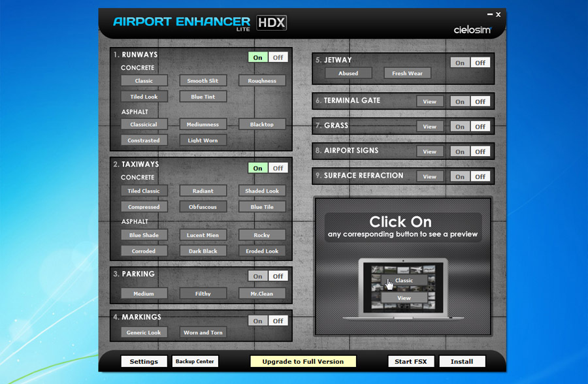588x384 pixels.
Task: Select Blue Shade taxiway asphalt
Action: point(144,235)
